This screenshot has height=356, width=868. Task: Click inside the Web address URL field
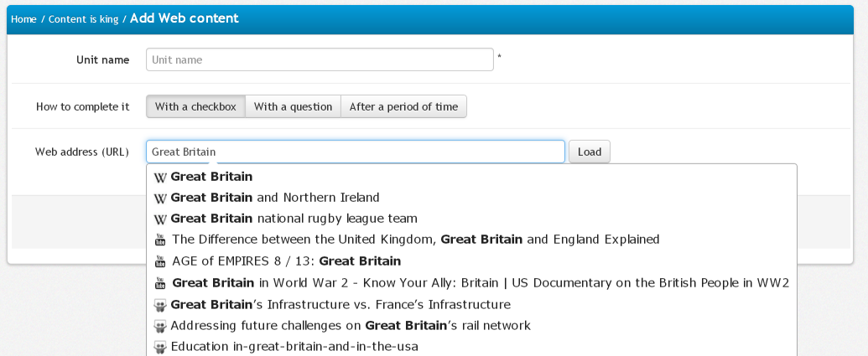(356, 152)
